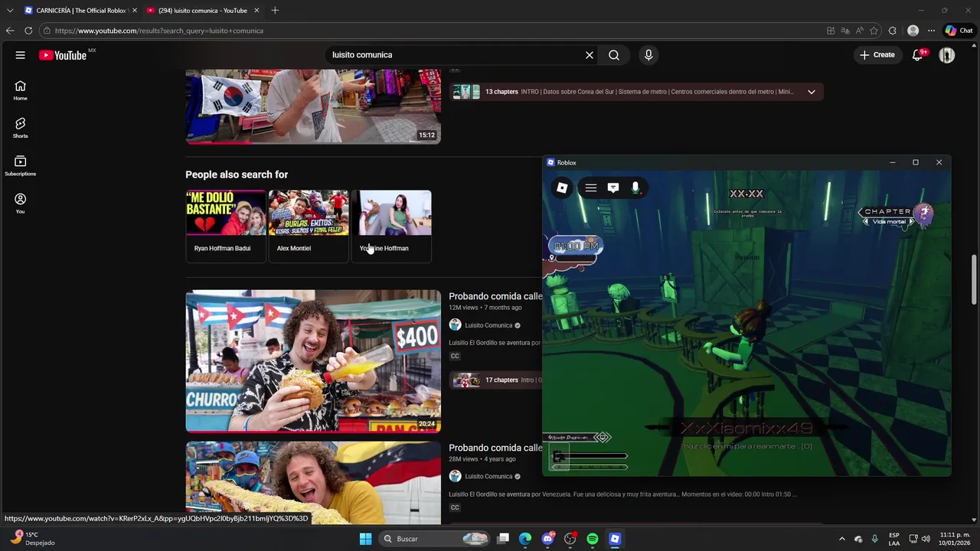Screen dimensions: 980x551
Task: Click the YouTube search magnifier button
Action: [x=614, y=55]
